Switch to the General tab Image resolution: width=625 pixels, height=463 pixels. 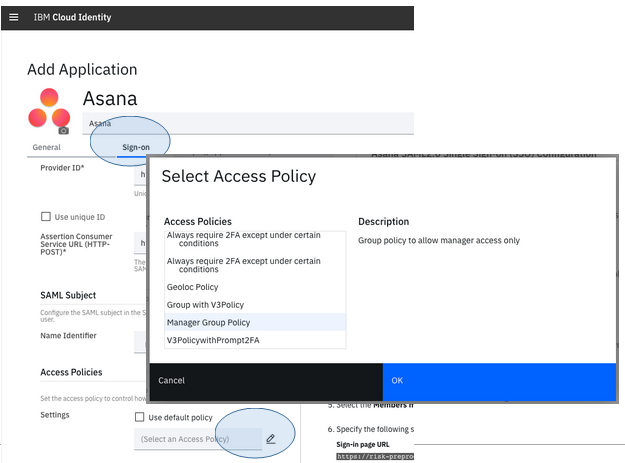46,147
